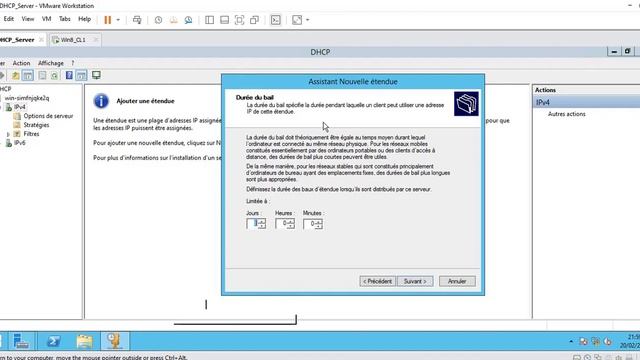Click the monitor icon in DHCP toolbar

[x=96, y=75]
